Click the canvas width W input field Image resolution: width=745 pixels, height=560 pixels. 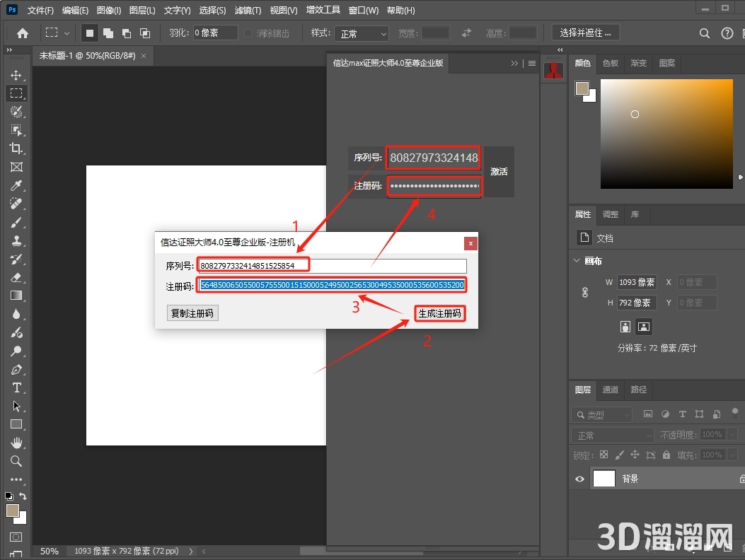click(x=637, y=282)
